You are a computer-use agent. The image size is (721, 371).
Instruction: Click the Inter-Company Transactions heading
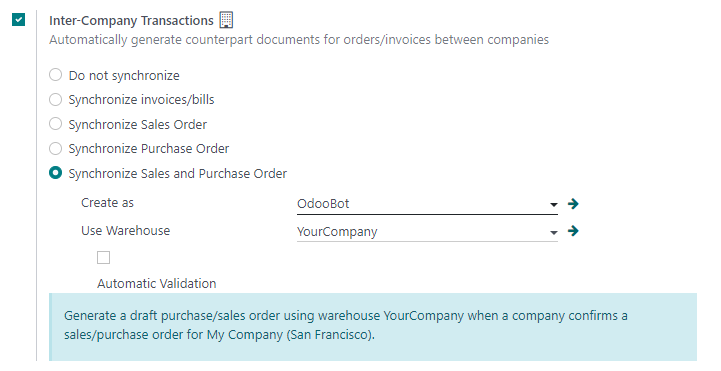coord(132,21)
